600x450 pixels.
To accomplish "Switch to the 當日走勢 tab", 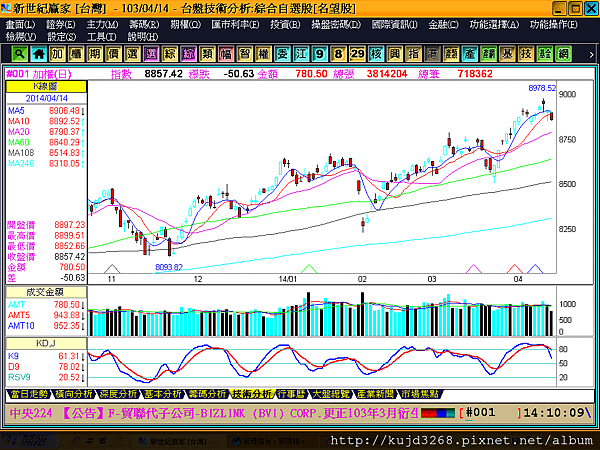I will click(x=29, y=394).
